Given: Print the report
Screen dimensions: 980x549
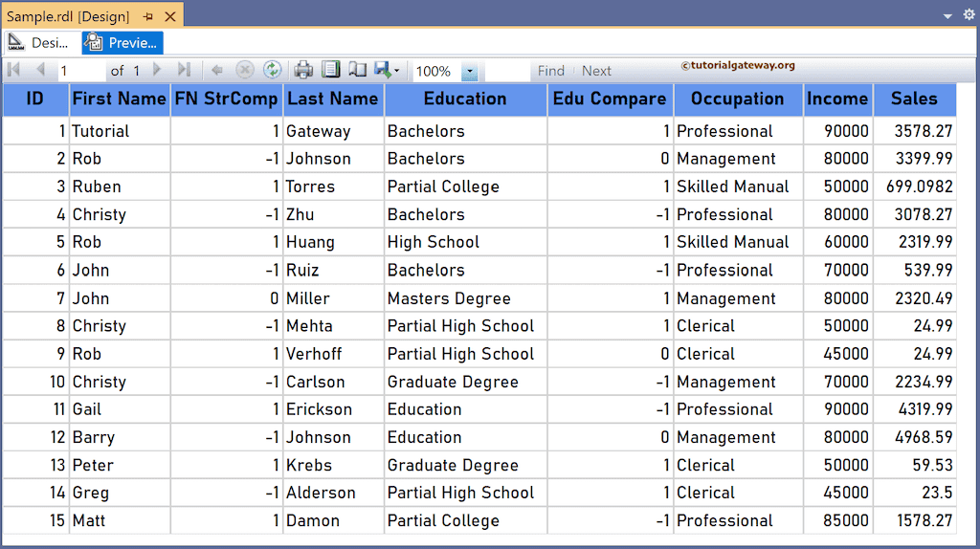Looking at the screenshot, I should (303, 70).
